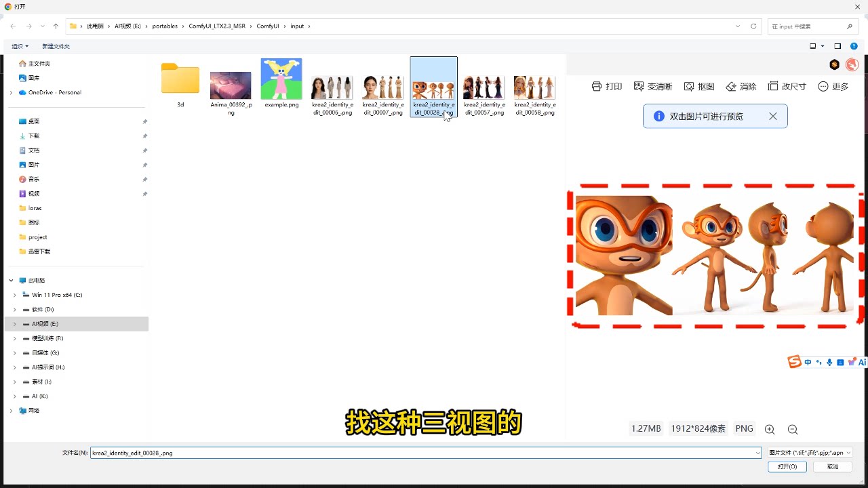The width and height of the screenshot is (868, 488).
Task: Open the view options dropdown arrow
Action: pos(823,46)
